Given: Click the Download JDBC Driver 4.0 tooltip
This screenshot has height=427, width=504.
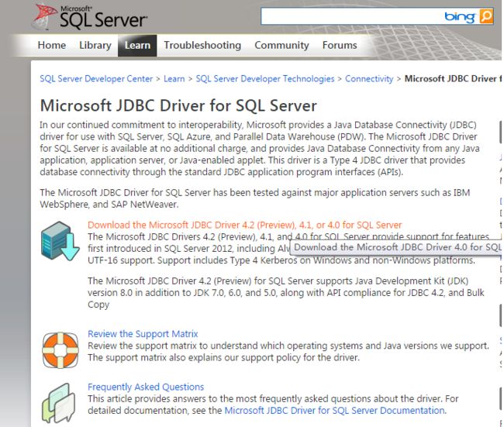Looking at the screenshot, I should pos(396,247).
